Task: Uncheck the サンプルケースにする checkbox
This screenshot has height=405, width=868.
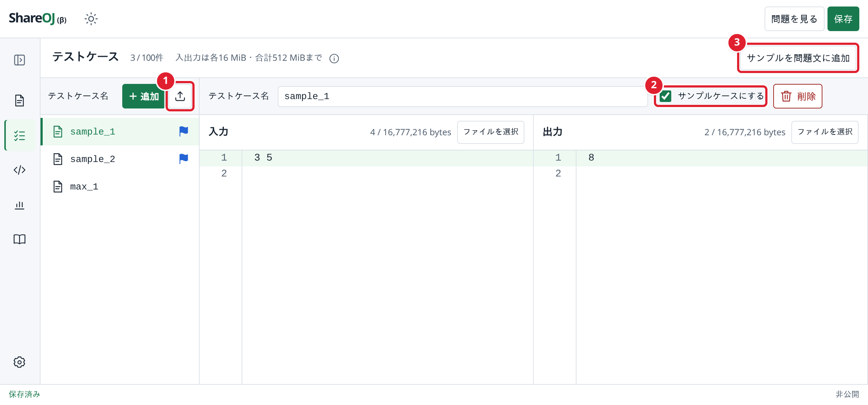Action: pyautogui.click(x=665, y=96)
